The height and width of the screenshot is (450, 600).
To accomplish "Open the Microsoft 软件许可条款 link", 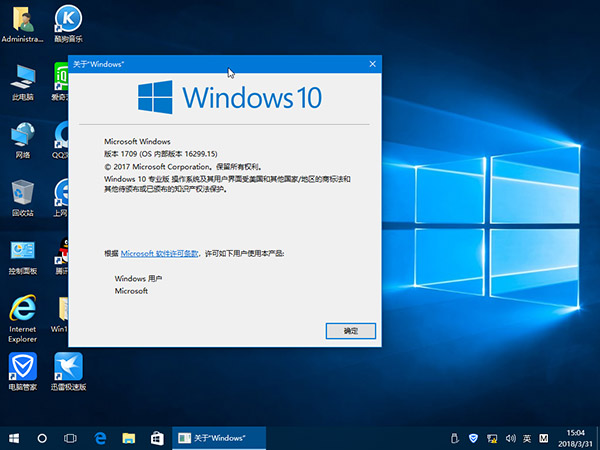I will pyautogui.click(x=160, y=254).
